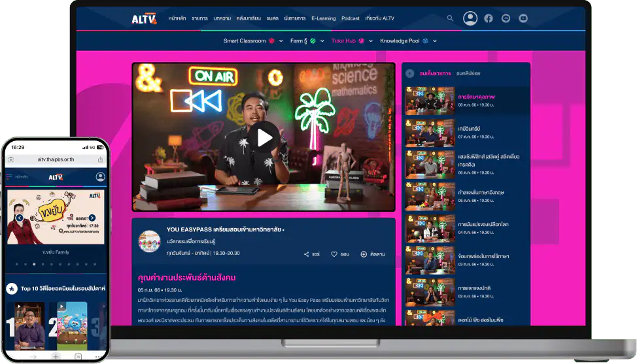
Task: Open the ข.ขยับ Family banner on the phone
Action: (x=56, y=217)
